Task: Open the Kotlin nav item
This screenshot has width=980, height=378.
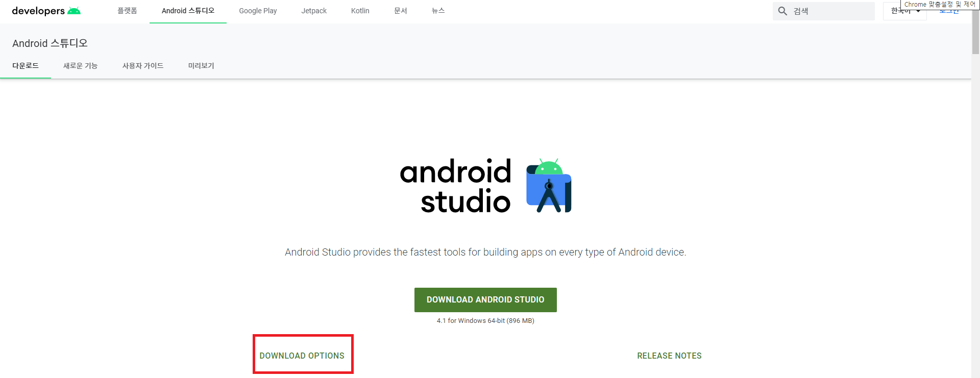Action: point(360,11)
